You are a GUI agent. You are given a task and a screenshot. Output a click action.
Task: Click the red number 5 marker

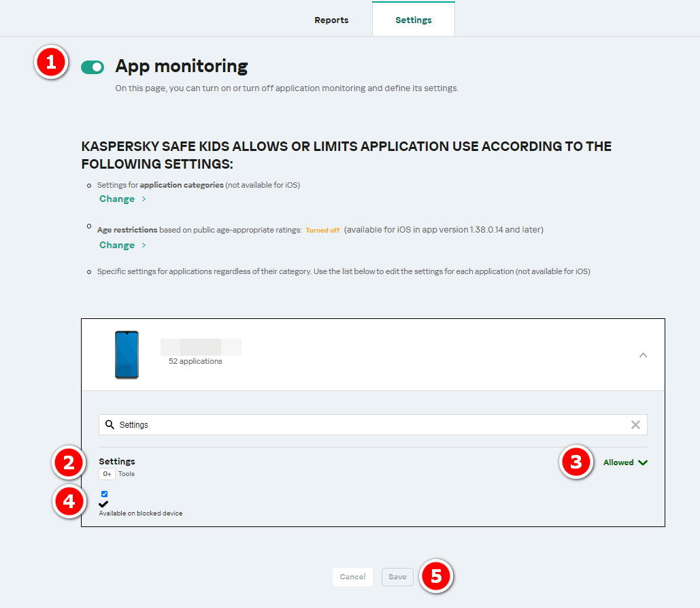pos(436,577)
